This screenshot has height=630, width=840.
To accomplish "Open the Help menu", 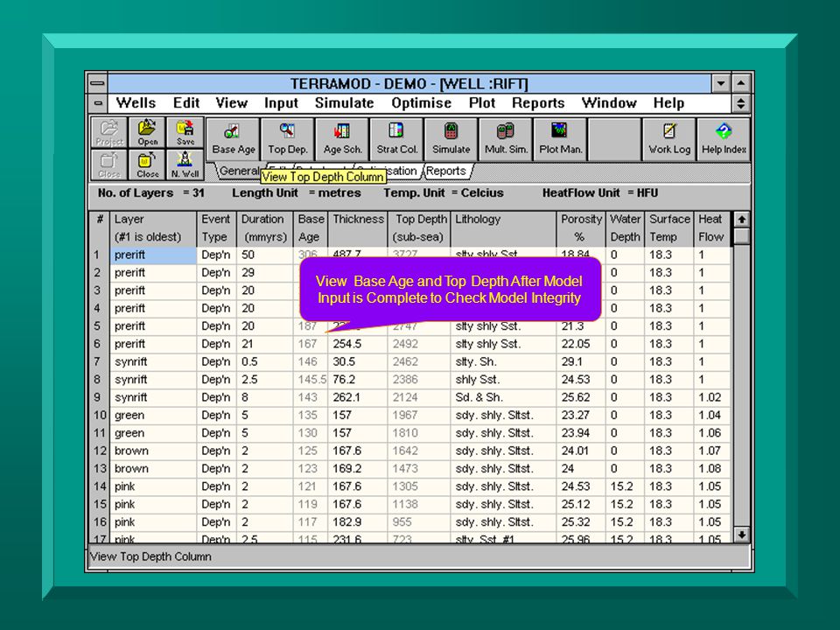I will pyautogui.click(x=668, y=103).
